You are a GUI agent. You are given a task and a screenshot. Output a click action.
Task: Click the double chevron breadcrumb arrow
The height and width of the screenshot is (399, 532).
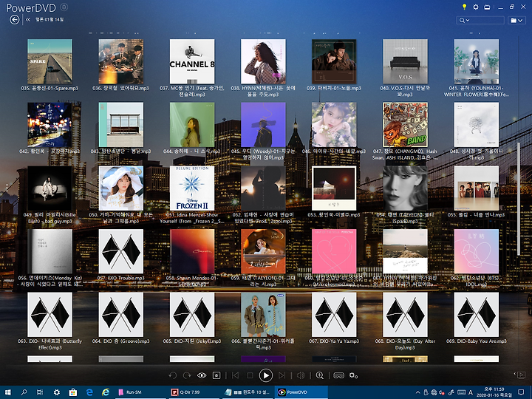pyautogui.click(x=28, y=20)
